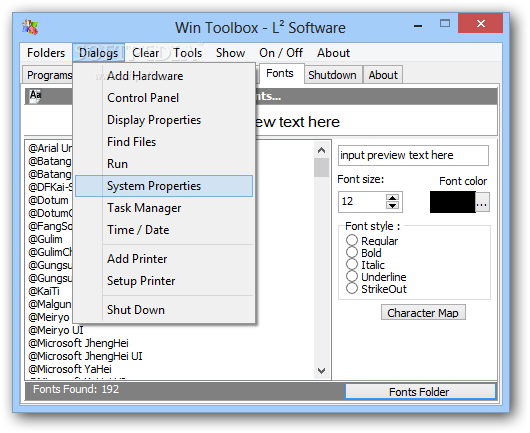Click the font list scroll up arrow
Screen dimensions: 530x433
[321, 150]
